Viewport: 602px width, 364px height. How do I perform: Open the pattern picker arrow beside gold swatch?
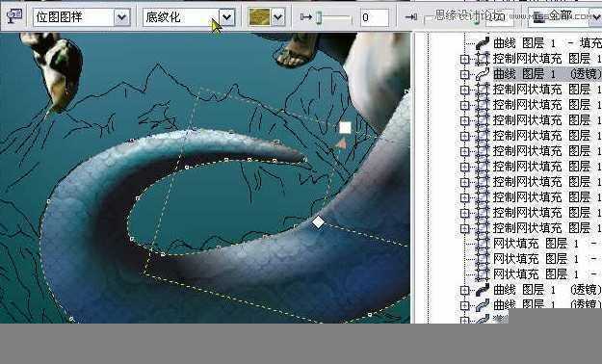[x=278, y=17]
